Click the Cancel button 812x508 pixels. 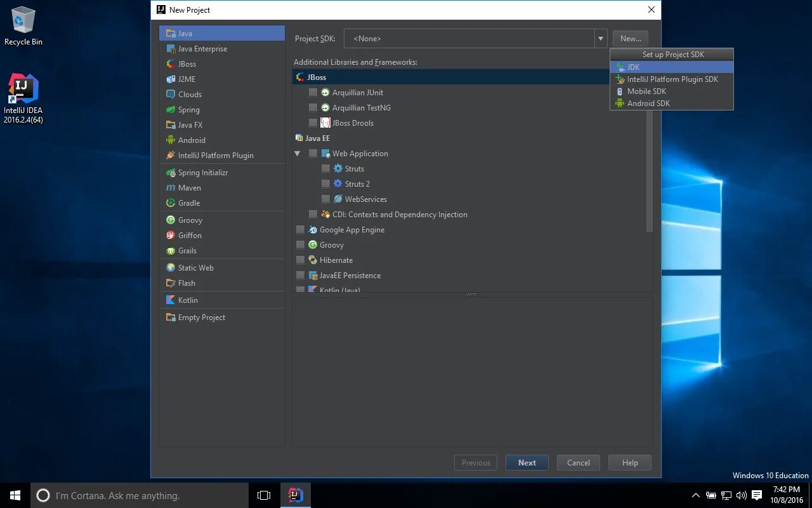(579, 463)
